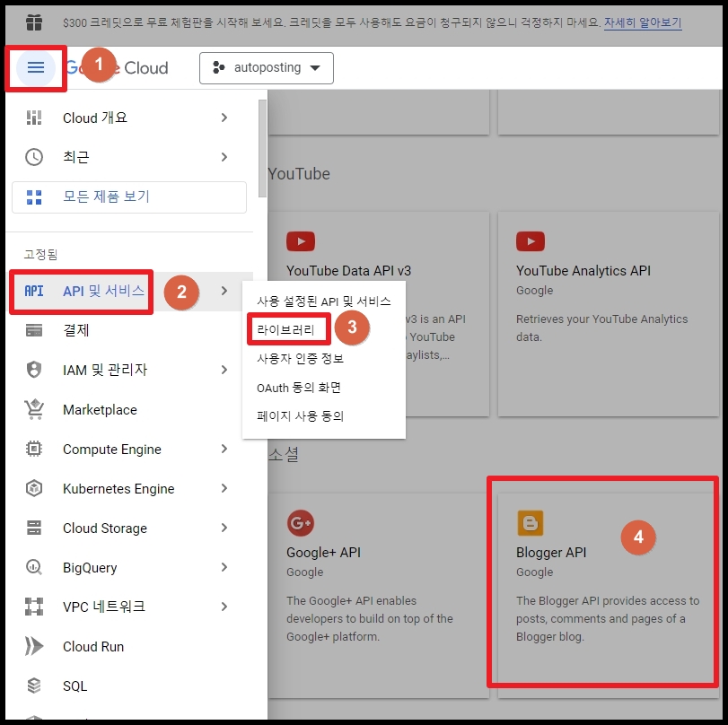Expand the Compute Engine submenu chevron
Image resolution: width=728 pixels, height=725 pixels.
224,449
